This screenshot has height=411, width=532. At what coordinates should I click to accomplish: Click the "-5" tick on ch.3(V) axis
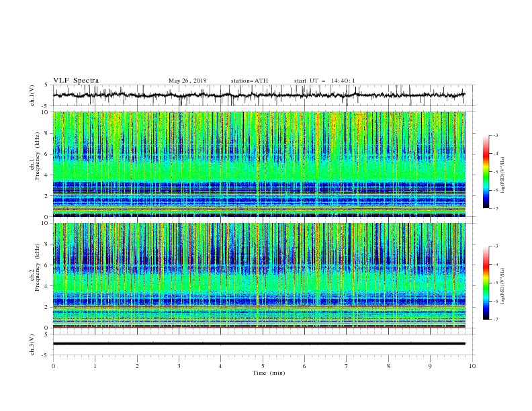[x=46, y=355]
